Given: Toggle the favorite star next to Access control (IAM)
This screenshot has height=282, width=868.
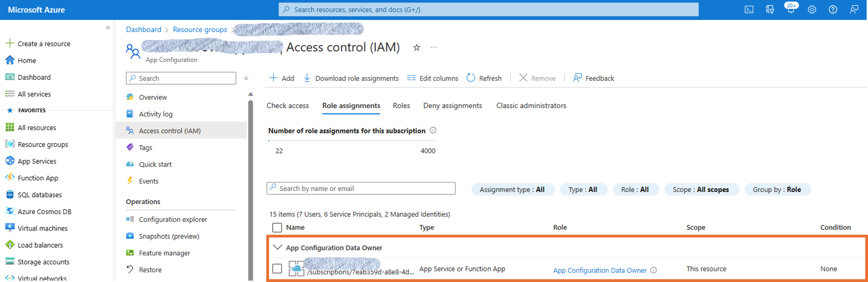Looking at the screenshot, I should point(417,47).
